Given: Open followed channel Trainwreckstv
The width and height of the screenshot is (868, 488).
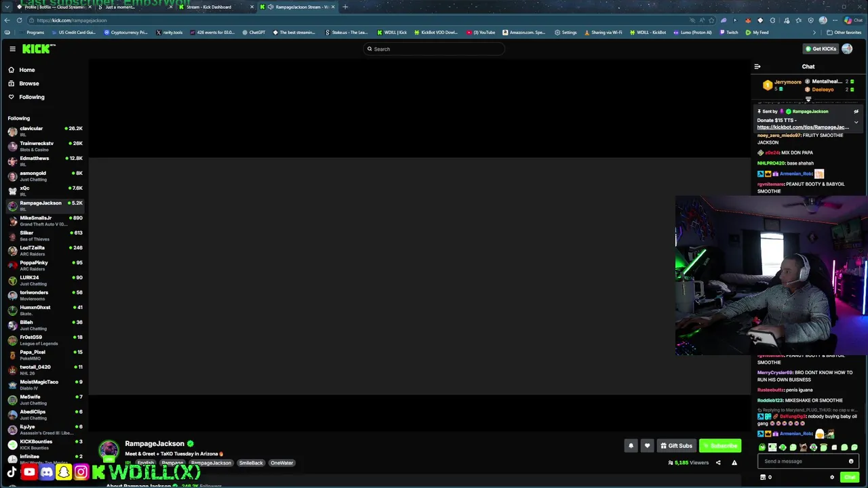Looking at the screenshot, I should [45, 146].
